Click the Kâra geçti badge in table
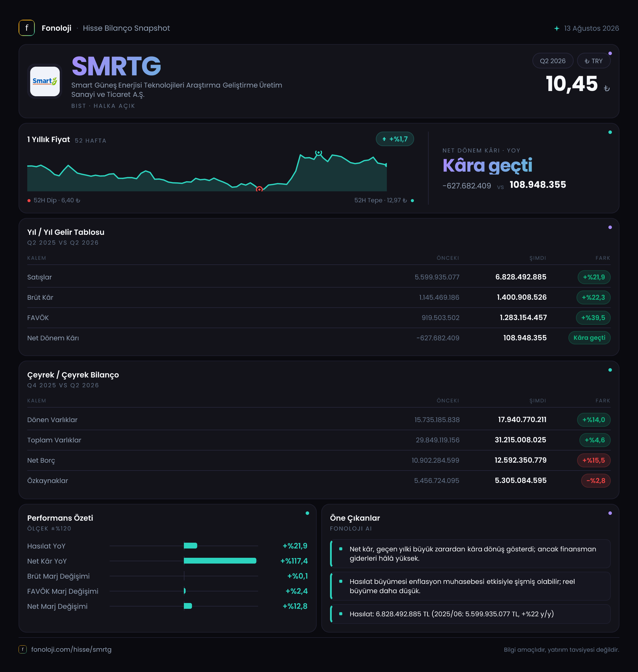Viewport: 638px width, 672px height. pos(589,338)
